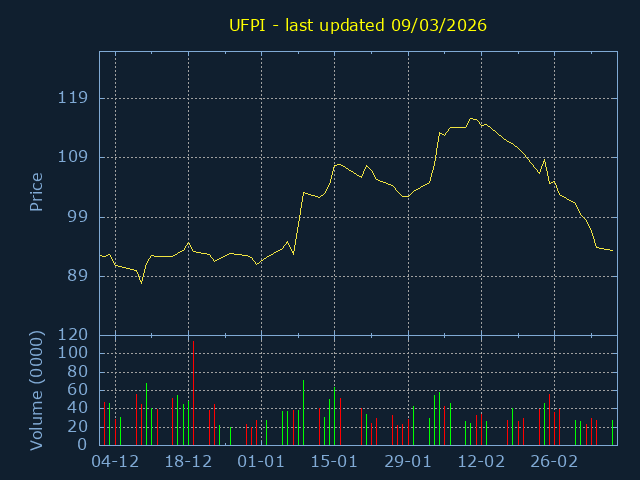The width and height of the screenshot is (640, 480).
Task: Click the 15-01 date label
Action: (334, 462)
